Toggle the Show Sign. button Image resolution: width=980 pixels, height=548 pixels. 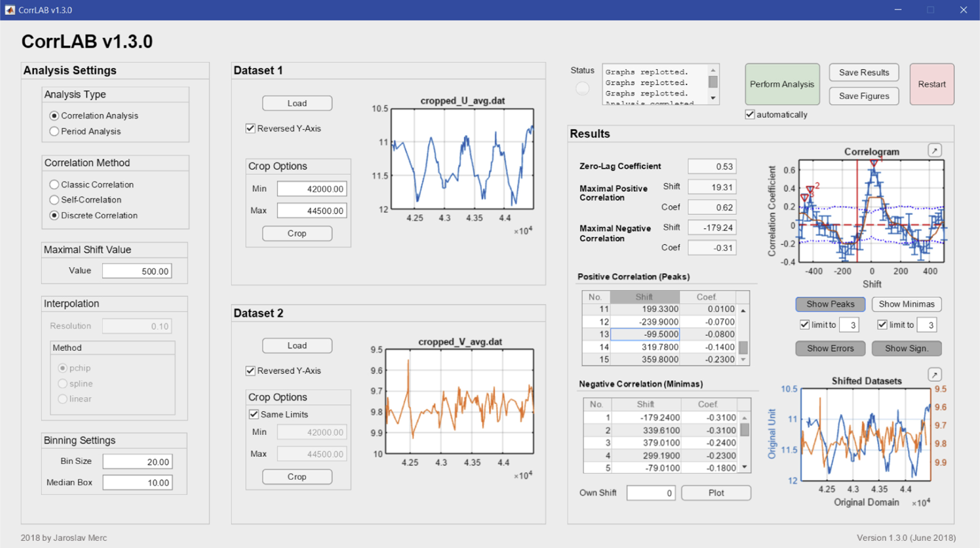(x=906, y=349)
